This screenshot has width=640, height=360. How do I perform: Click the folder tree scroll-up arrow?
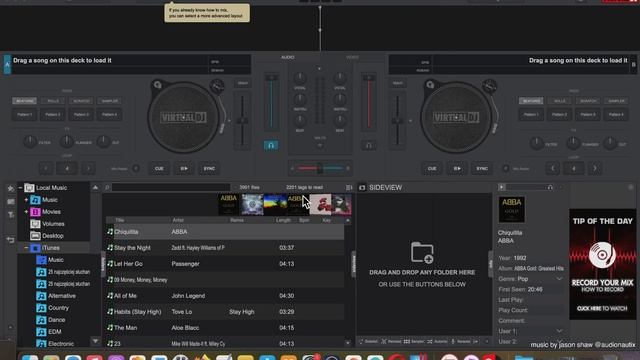click(96, 187)
